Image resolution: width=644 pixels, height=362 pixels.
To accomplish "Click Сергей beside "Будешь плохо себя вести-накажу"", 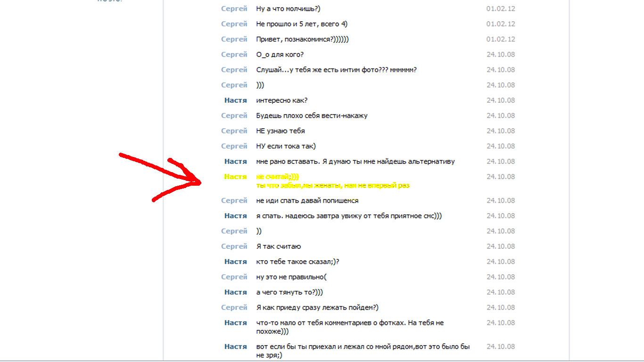I will click(x=234, y=115).
